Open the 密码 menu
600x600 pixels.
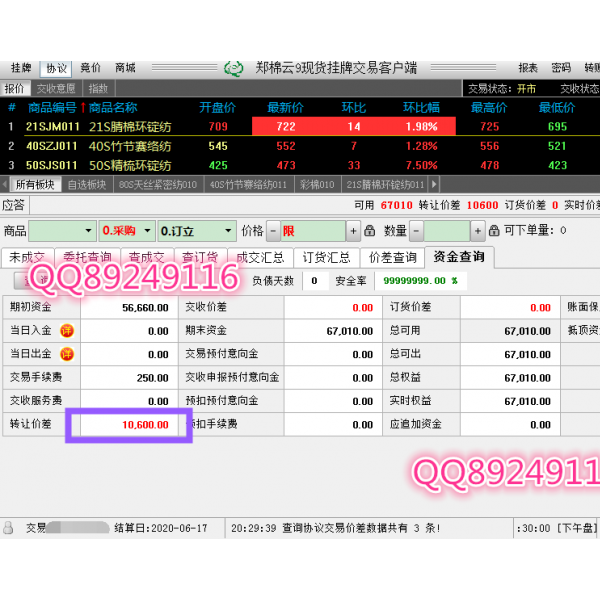561,68
